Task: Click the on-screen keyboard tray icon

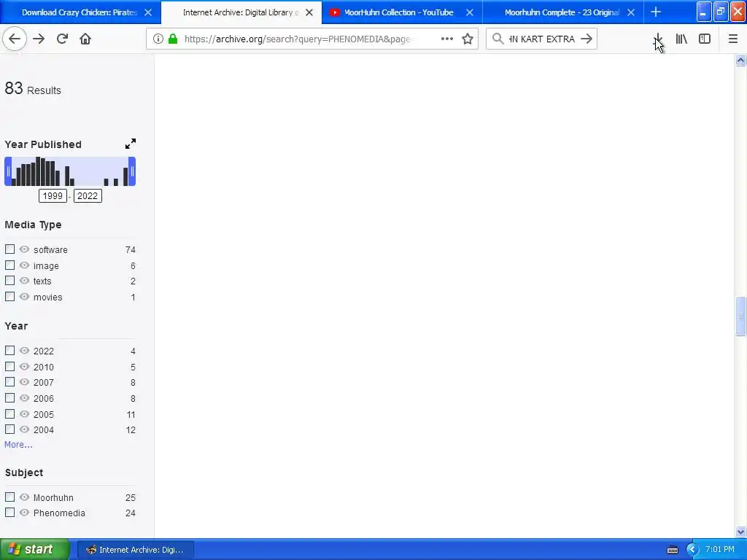Action: (x=672, y=550)
